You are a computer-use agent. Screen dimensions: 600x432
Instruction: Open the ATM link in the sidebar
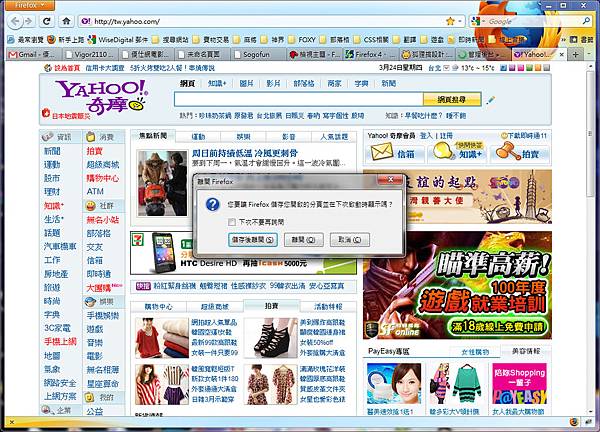(95, 191)
